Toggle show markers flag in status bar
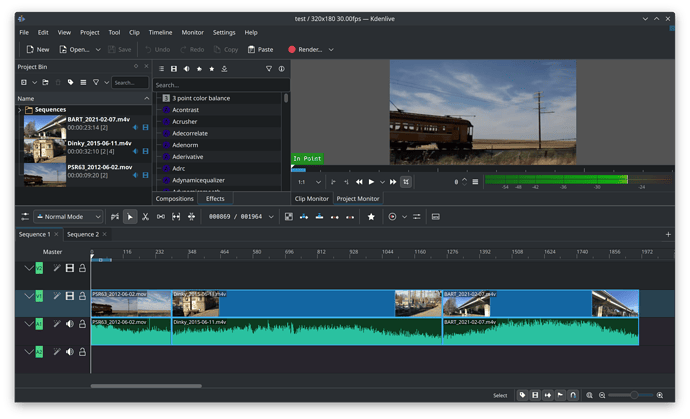 point(560,395)
